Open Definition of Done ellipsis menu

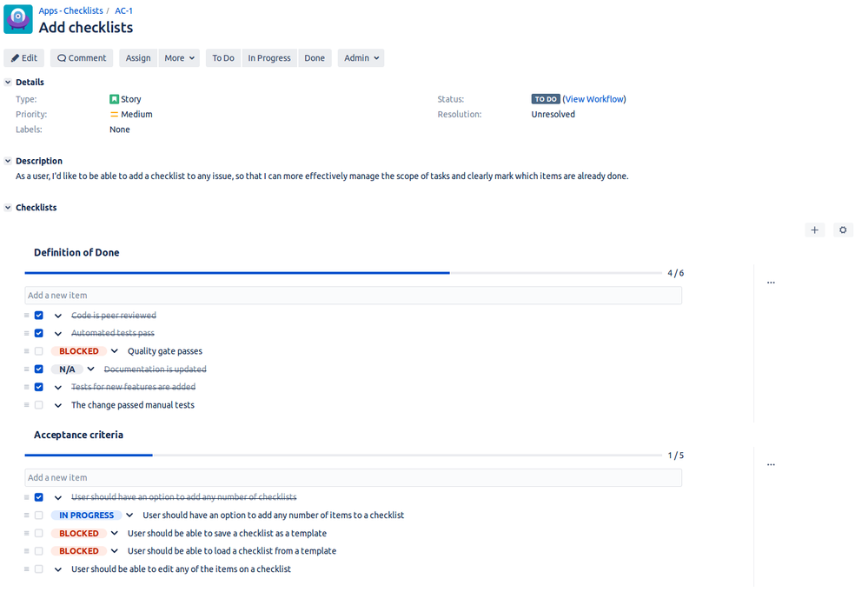coord(771,283)
